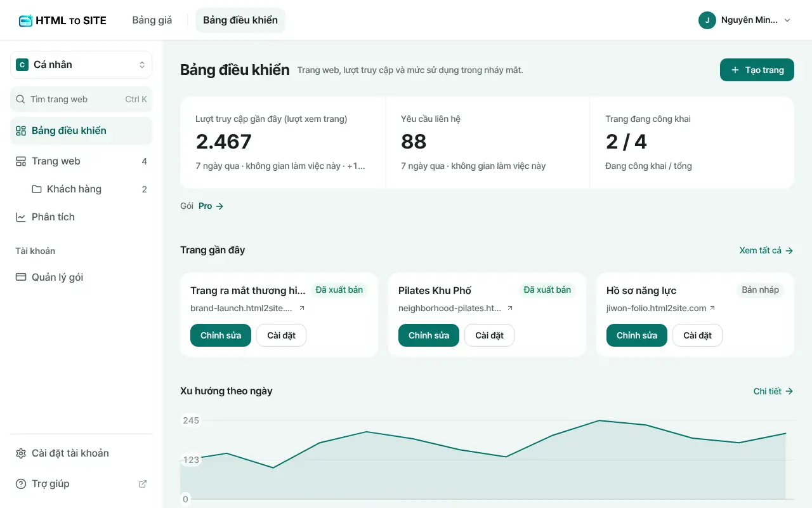Image resolution: width=812 pixels, height=508 pixels.
Task: Click the user avatar J icon
Action: point(707,20)
